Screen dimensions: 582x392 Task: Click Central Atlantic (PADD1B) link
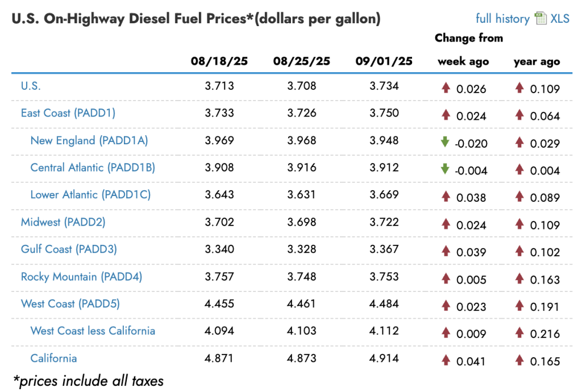tap(93, 168)
